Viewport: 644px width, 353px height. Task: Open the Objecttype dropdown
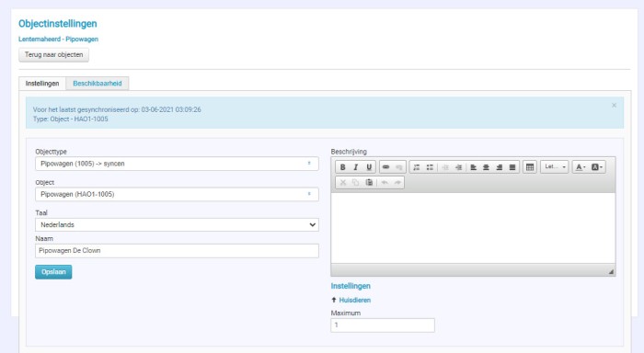pos(177,164)
